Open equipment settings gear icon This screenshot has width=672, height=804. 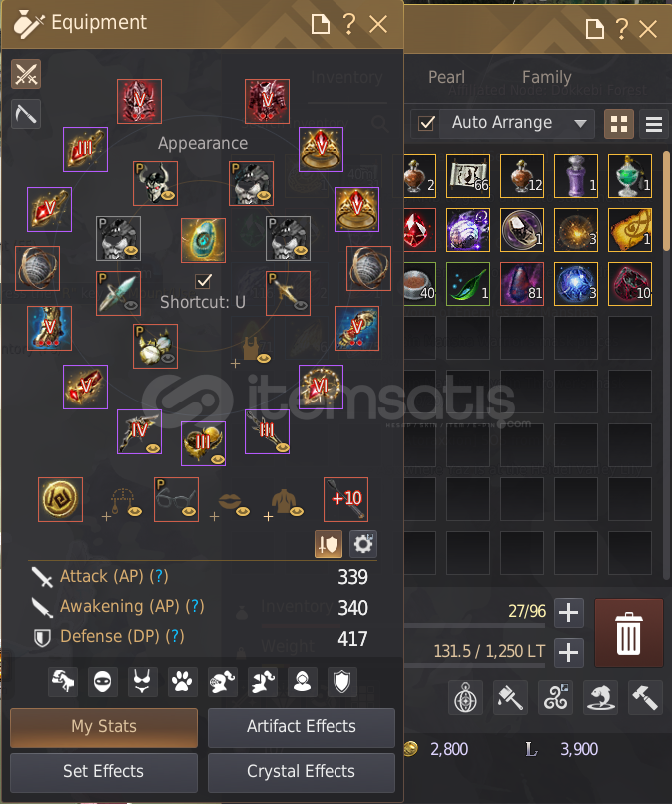(363, 544)
